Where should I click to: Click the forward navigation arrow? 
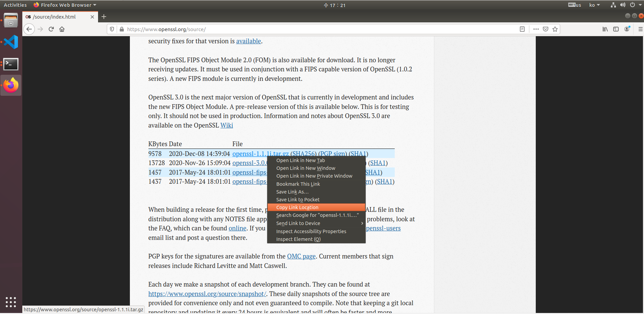(40, 29)
